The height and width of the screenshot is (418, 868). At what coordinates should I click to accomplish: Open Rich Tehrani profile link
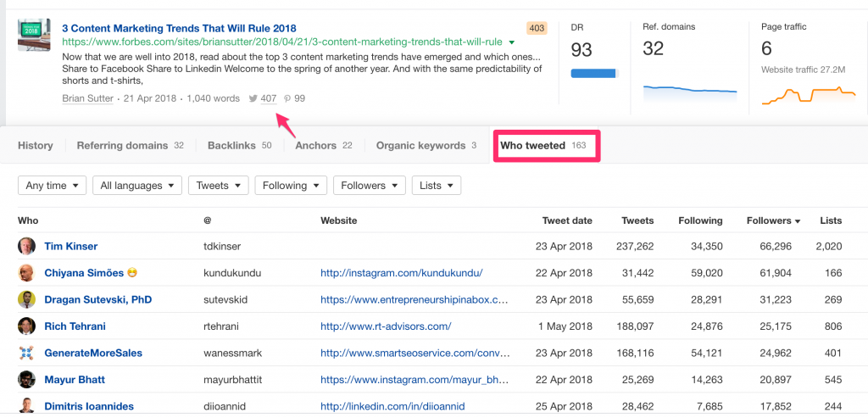75,326
